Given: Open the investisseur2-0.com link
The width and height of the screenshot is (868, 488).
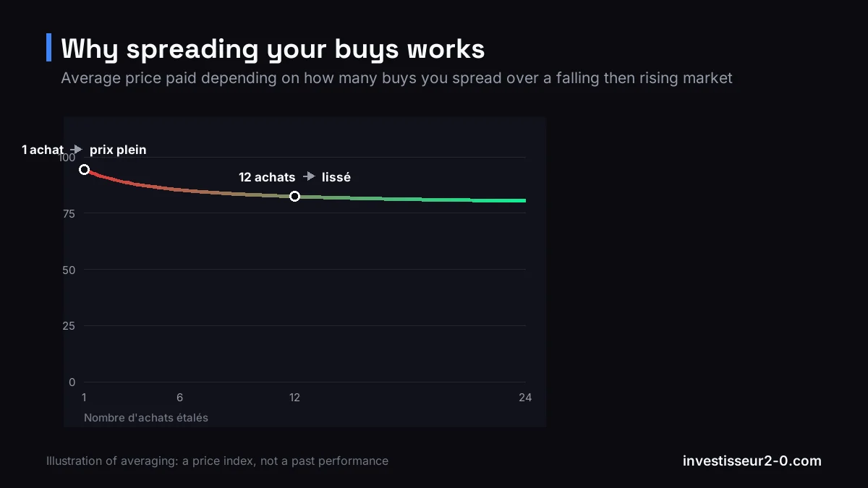Looking at the screenshot, I should pos(752,461).
